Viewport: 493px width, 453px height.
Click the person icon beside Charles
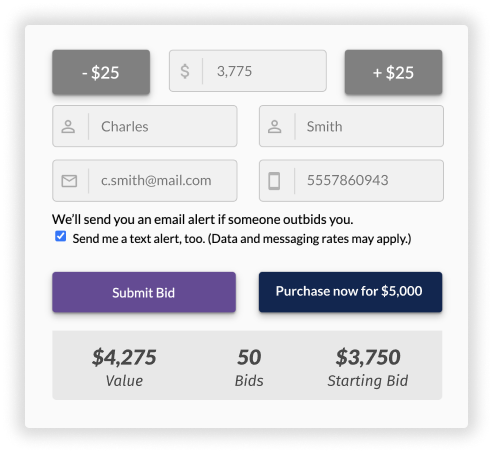68,127
